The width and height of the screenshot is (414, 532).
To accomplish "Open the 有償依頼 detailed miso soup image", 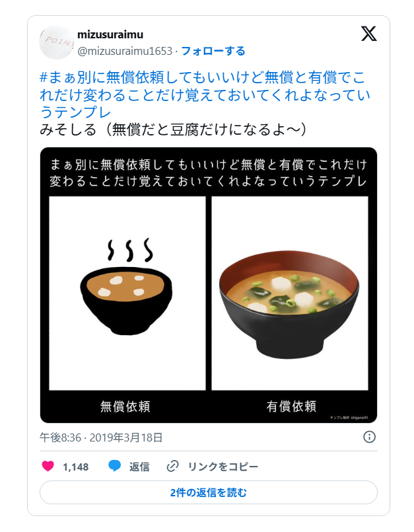I will click(x=290, y=293).
